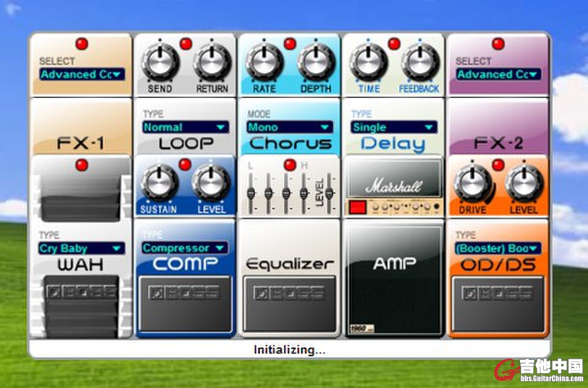
Task: Click the FX-2 pedal label
Action: tap(499, 143)
